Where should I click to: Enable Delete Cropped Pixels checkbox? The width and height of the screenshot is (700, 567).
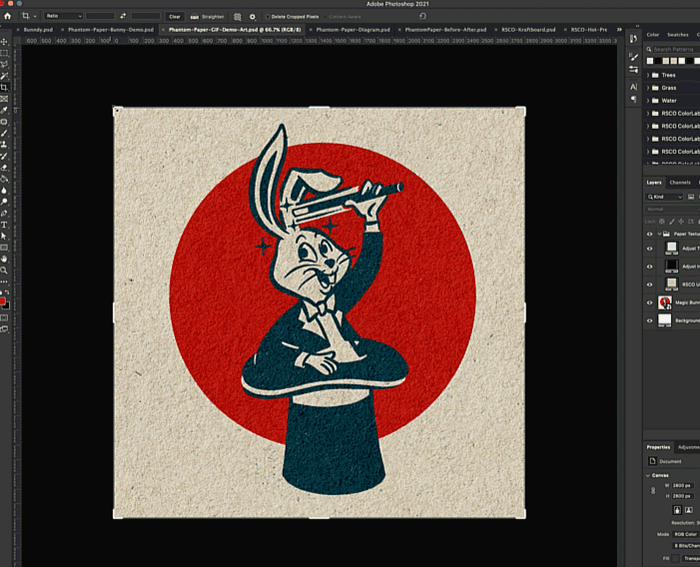[268, 17]
